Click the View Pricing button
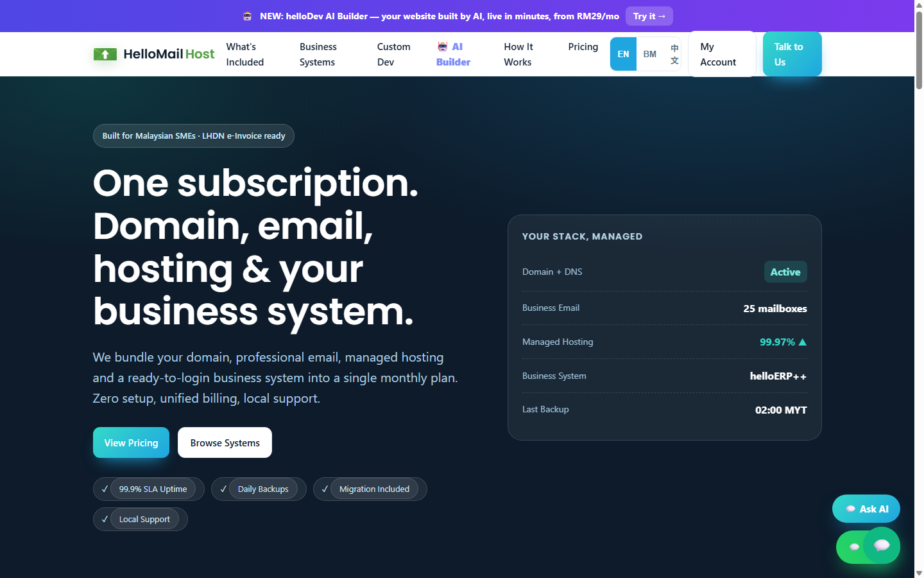 click(x=131, y=442)
